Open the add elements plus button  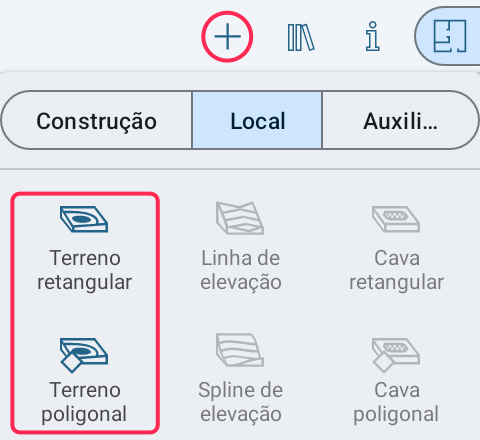pyautogui.click(x=227, y=36)
